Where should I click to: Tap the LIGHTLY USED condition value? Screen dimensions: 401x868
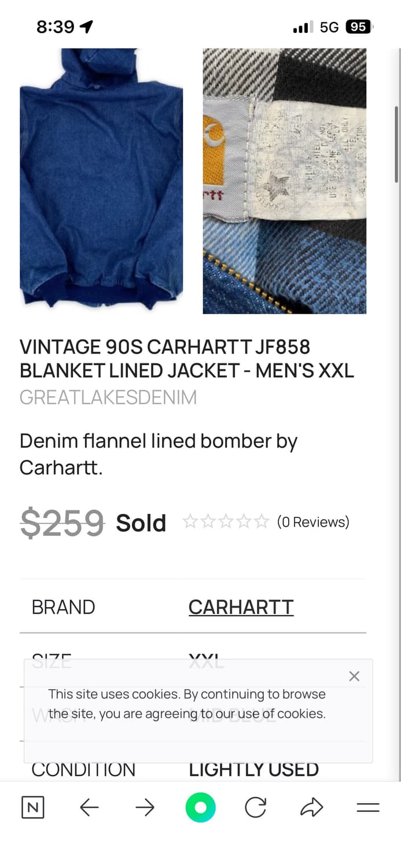point(253,770)
